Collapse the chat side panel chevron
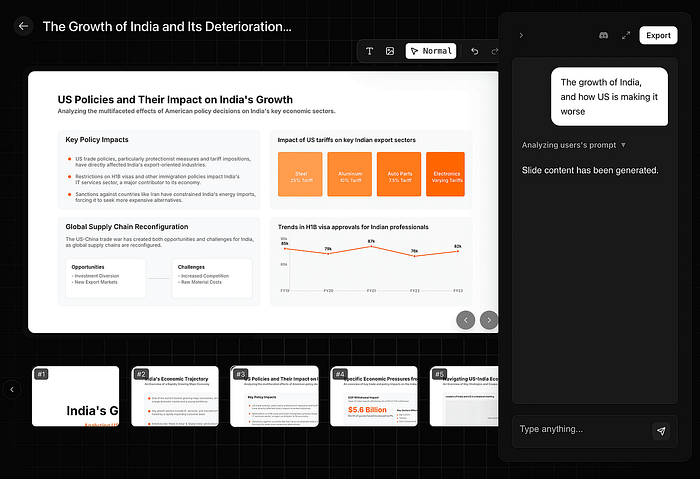Viewport: 700px width, 479px height. click(x=521, y=35)
